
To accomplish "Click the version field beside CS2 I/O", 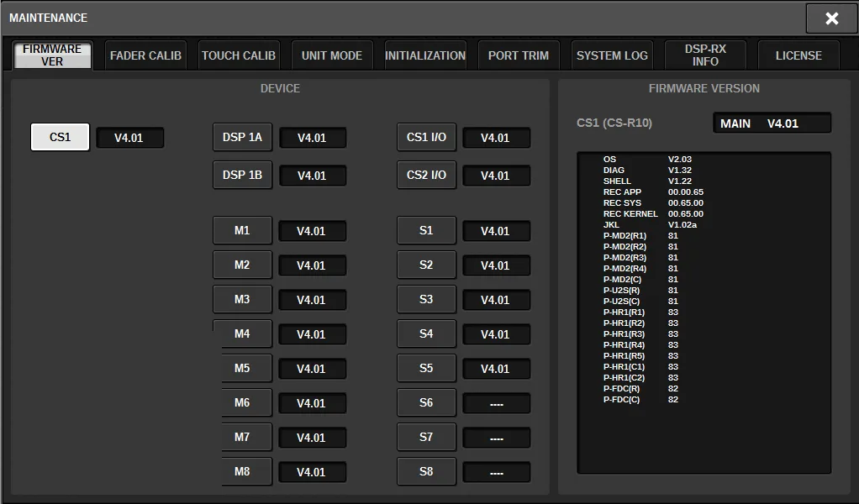I will click(497, 176).
